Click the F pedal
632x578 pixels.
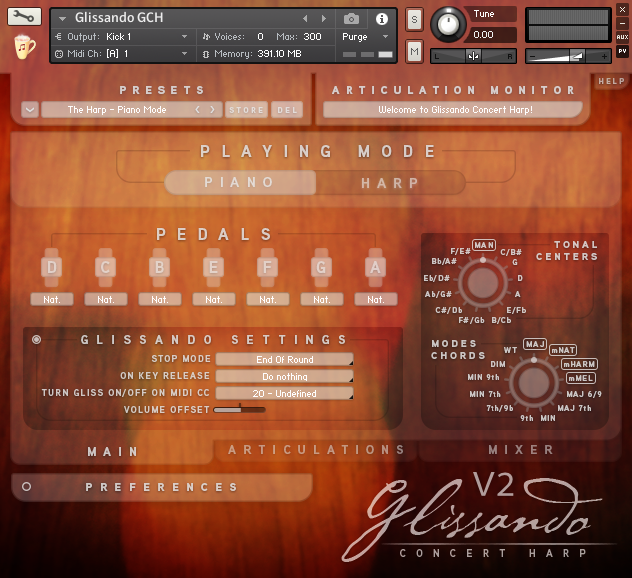[268, 267]
